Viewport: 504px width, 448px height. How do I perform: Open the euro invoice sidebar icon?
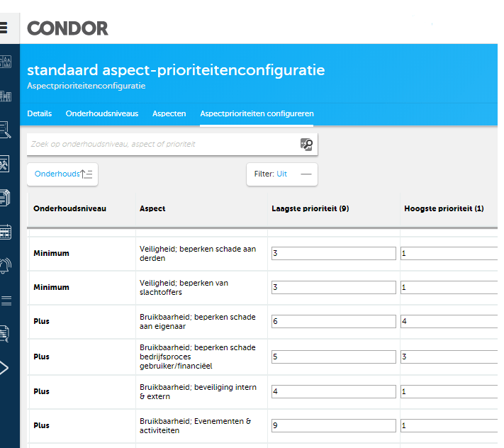coord(4,334)
